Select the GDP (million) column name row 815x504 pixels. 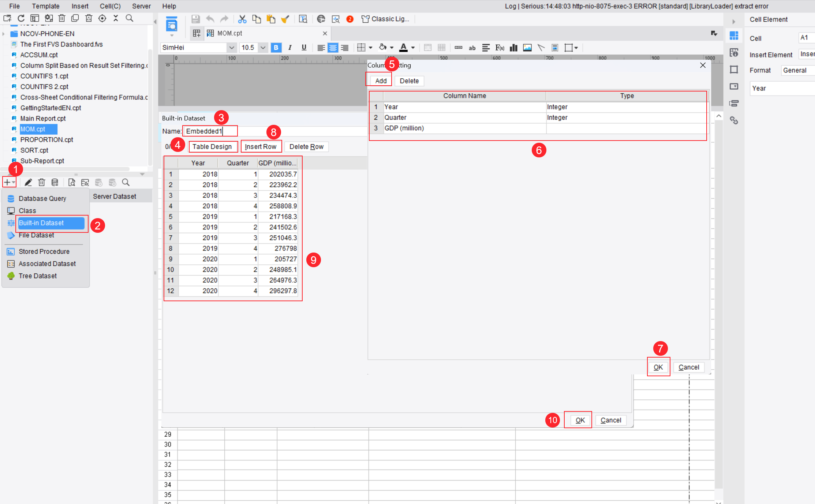click(465, 128)
